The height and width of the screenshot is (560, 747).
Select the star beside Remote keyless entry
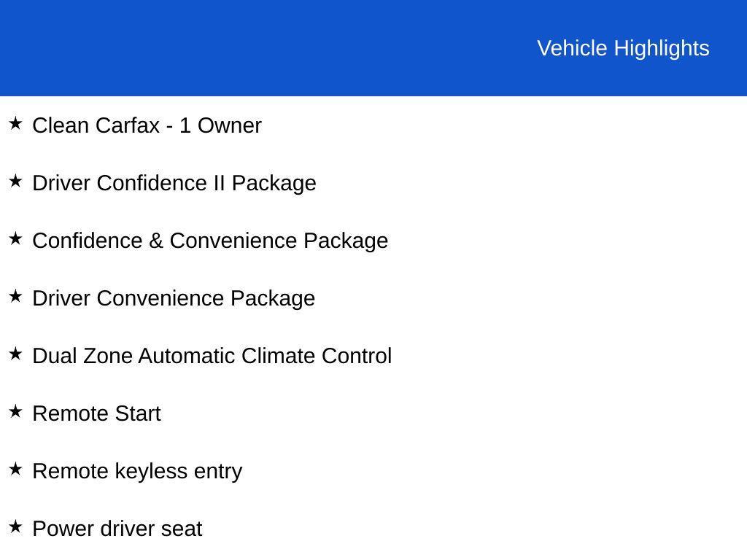click(15, 470)
